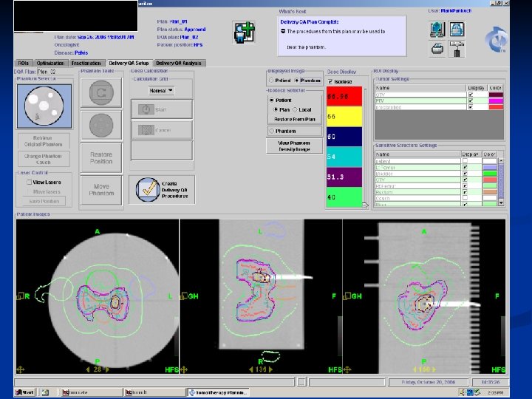Click scroll up arrow in Sensitive Structure list
This screenshot has width=532, height=399.
(x=501, y=161)
